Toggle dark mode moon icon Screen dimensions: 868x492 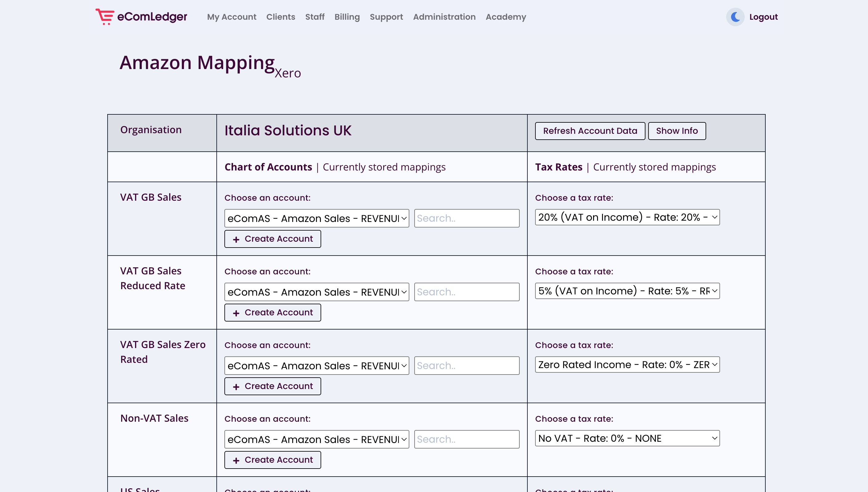[x=735, y=17]
